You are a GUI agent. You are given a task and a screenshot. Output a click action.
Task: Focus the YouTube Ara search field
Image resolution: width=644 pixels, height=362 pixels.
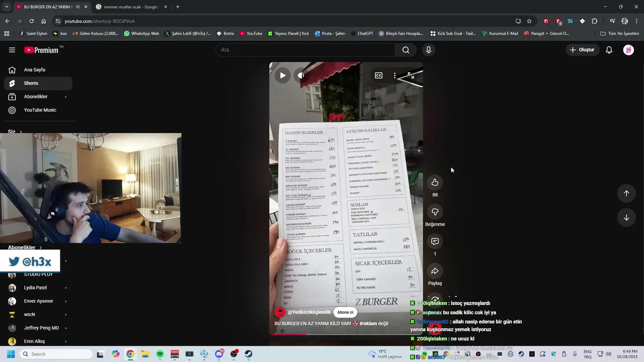pos(305,50)
